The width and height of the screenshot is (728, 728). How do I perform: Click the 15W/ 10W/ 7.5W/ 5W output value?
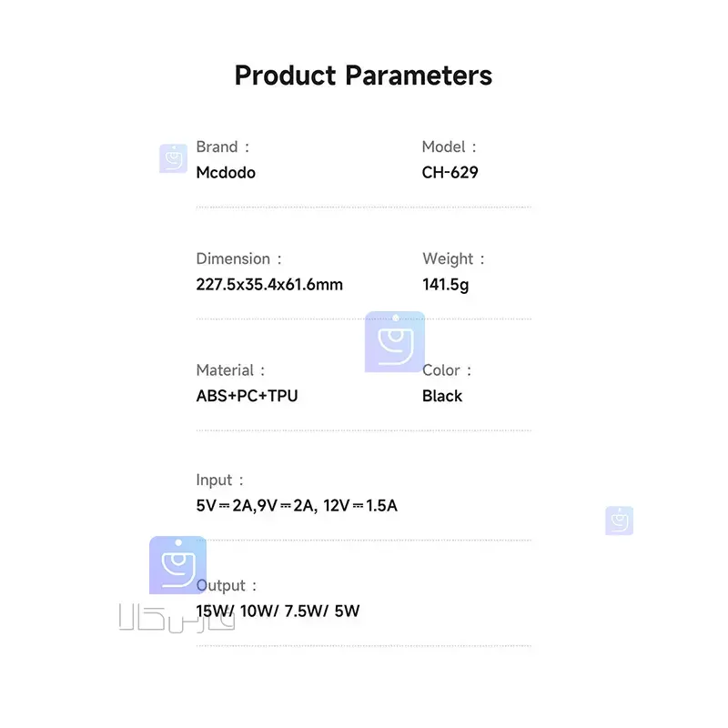278,611
